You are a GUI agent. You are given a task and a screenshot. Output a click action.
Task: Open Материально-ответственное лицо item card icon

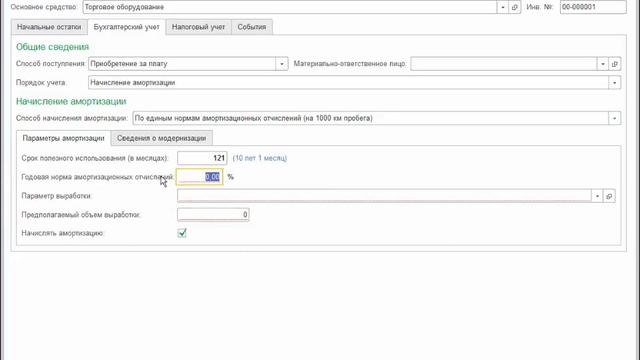615,64
